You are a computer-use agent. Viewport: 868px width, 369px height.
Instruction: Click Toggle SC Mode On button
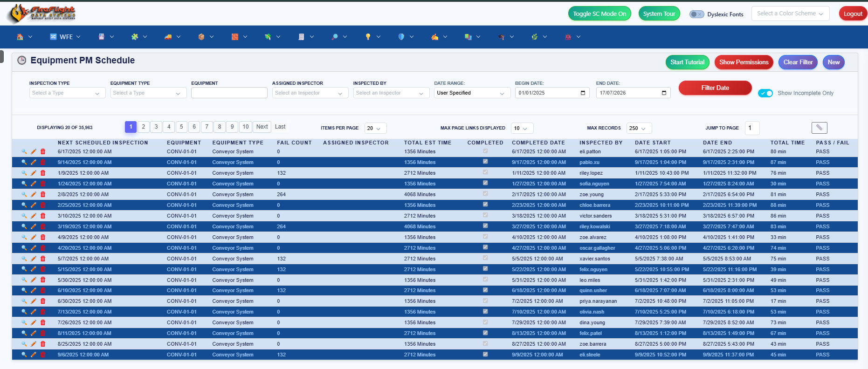coord(599,14)
